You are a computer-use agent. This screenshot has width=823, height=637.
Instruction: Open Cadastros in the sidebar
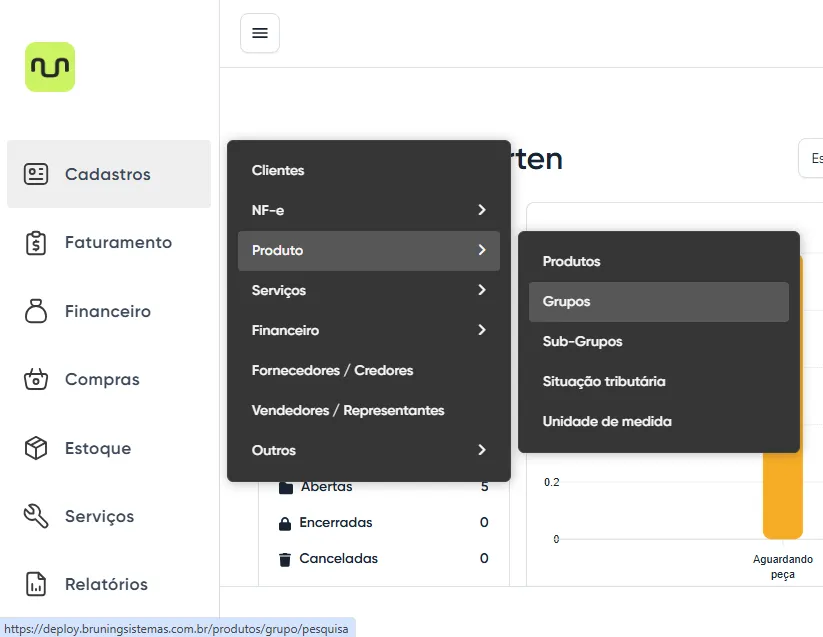[x=108, y=174]
